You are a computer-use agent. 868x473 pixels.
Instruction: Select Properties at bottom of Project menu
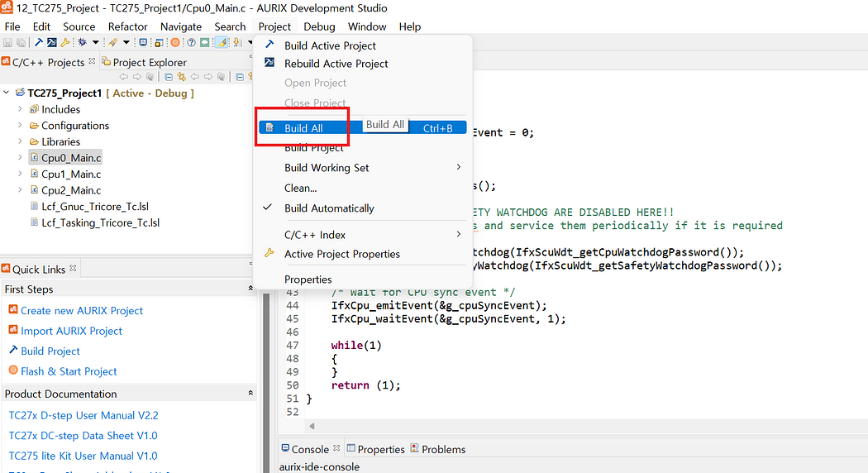pos(363,279)
